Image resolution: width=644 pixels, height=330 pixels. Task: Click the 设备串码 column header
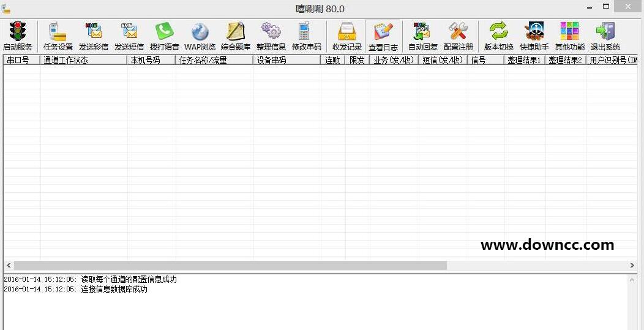(x=287, y=60)
